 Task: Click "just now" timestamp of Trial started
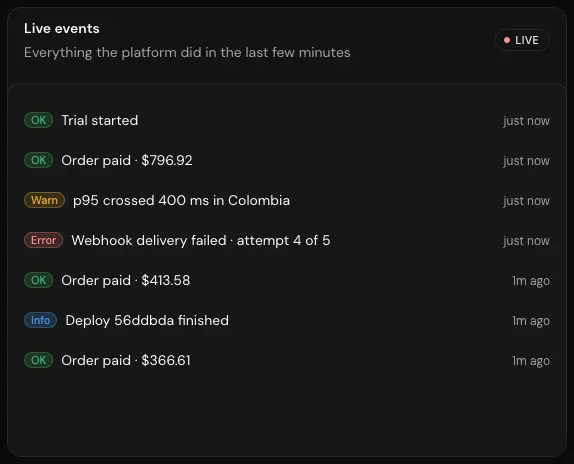tap(526, 121)
